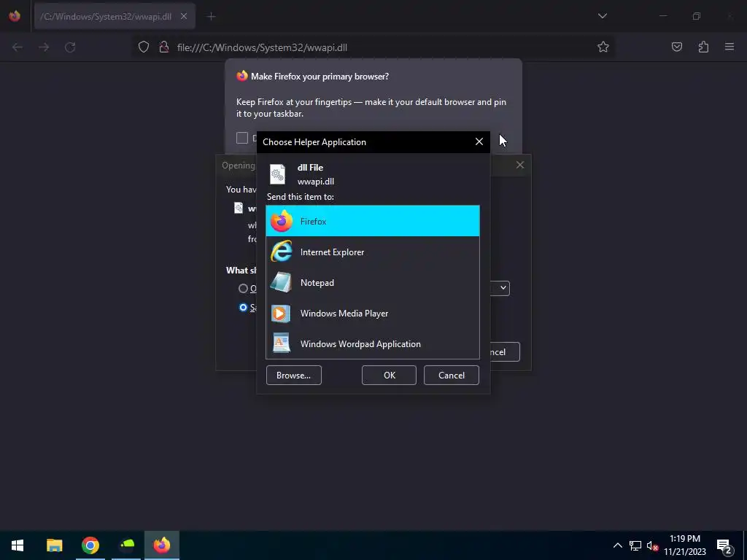This screenshot has width=747, height=560.
Task: Click the muted volume tray icon
Action: 652,545
